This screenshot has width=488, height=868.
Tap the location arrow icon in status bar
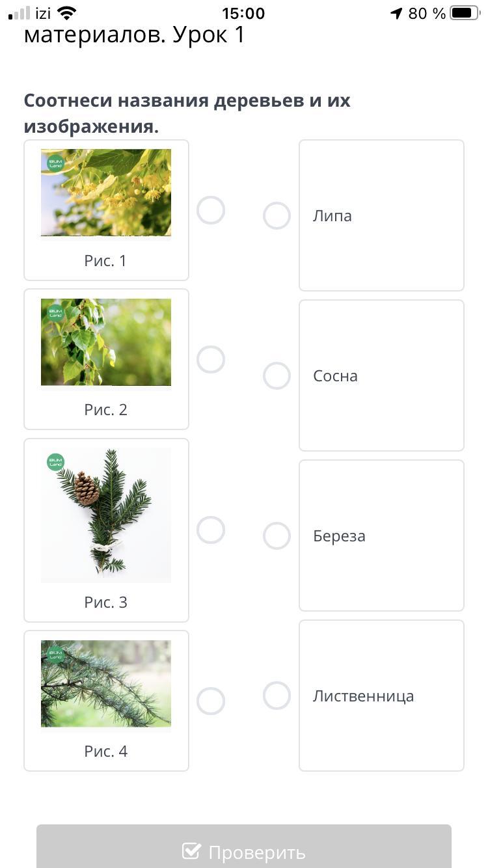(x=396, y=13)
